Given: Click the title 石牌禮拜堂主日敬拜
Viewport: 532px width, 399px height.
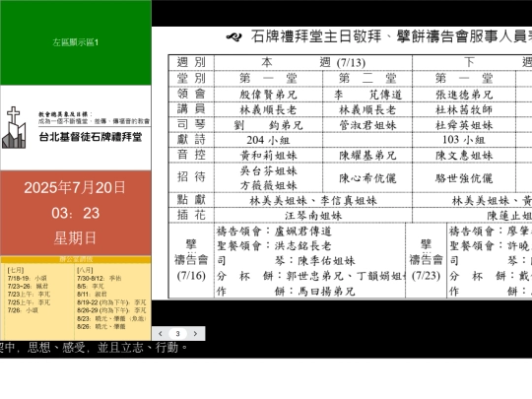Looking at the screenshot, I should 316,36.
